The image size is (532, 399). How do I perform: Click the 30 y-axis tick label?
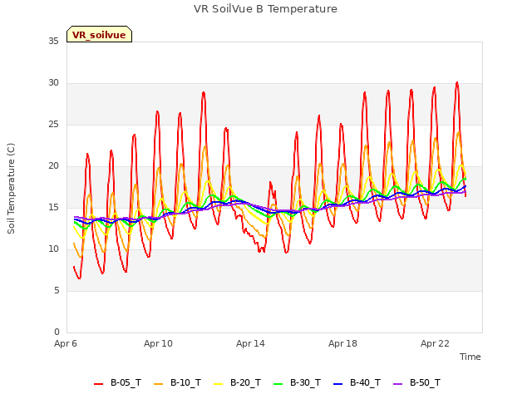click(53, 83)
